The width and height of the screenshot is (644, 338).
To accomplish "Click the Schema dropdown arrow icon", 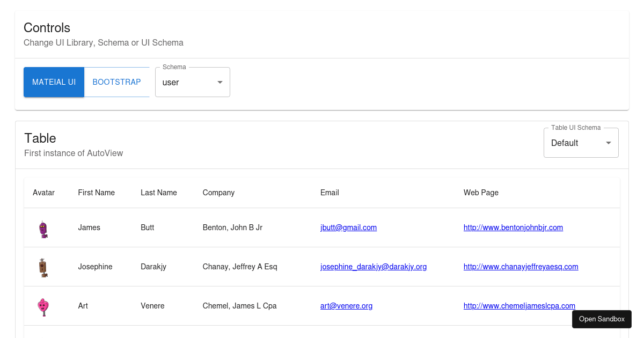I will 219,82.
